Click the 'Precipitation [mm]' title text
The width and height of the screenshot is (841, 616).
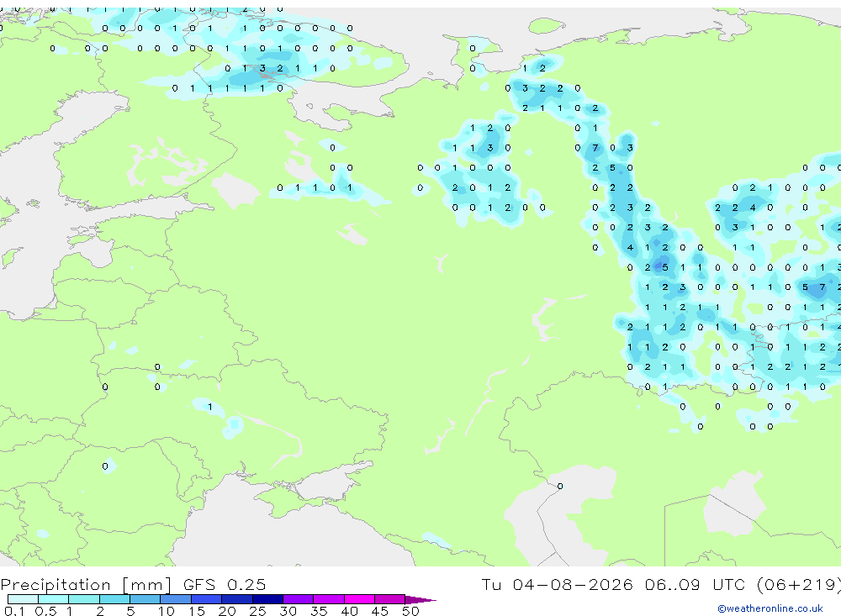(x=86, y=584)
